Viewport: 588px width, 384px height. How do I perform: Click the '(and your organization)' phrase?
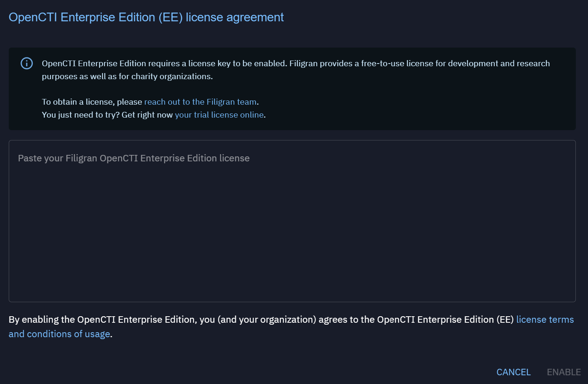[267, 320]
